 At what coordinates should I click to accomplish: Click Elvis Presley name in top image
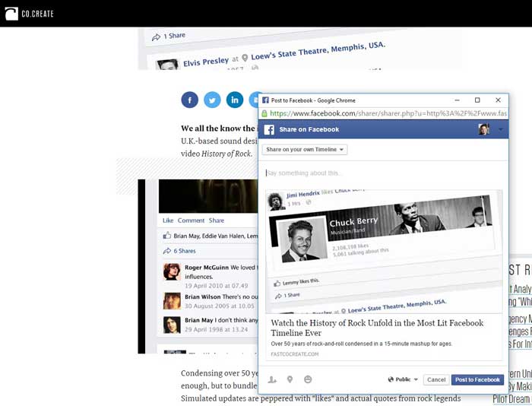[206, 62]
